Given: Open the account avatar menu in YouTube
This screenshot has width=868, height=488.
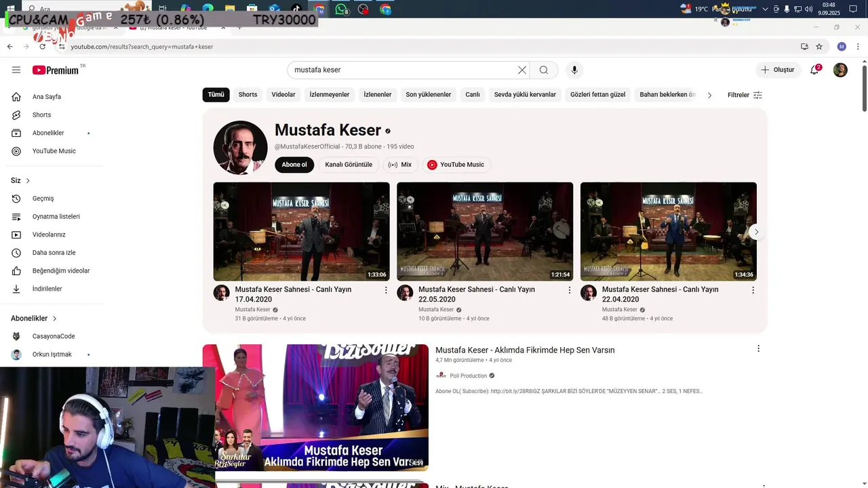Looking at the screenshot, I should (x=840, y=70).
